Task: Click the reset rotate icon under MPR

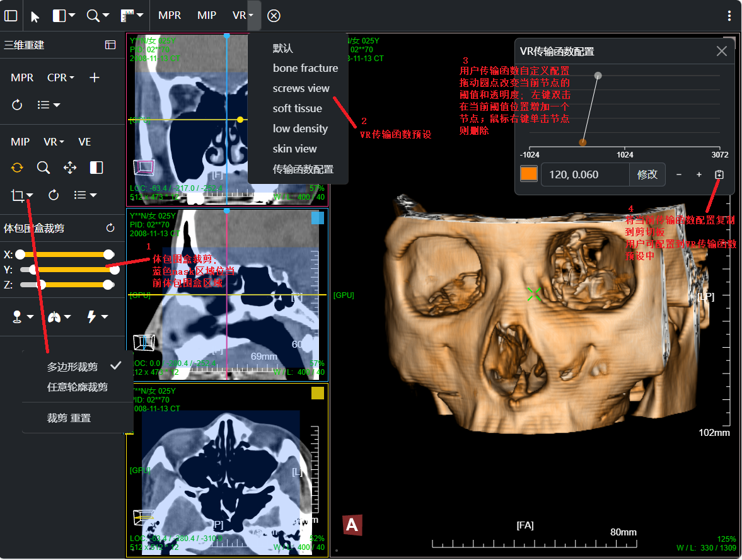Action: pos(17,105)
